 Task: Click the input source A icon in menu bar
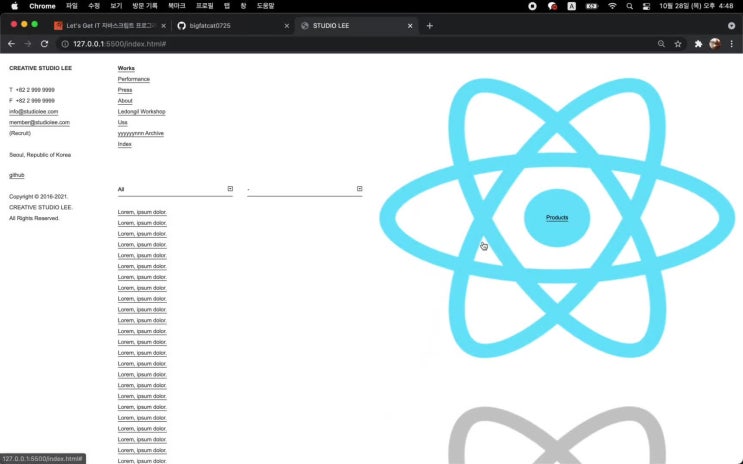(x=572, y=6)
